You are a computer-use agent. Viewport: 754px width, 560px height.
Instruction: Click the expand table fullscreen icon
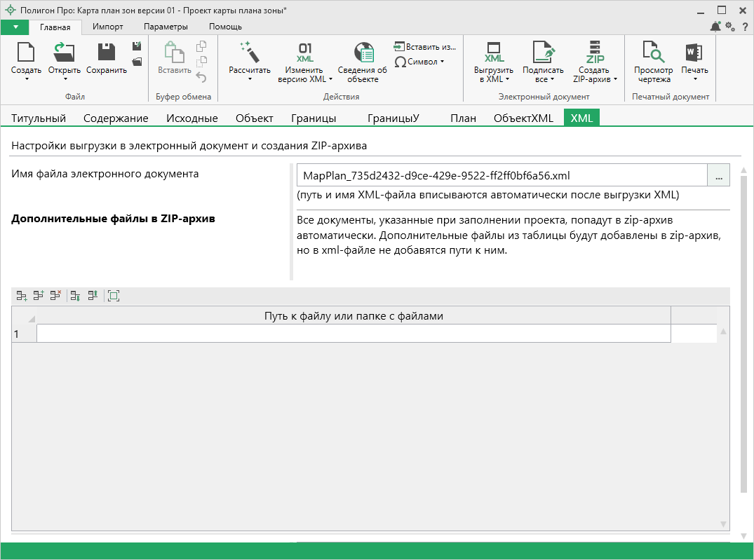[x=114, y=296]
